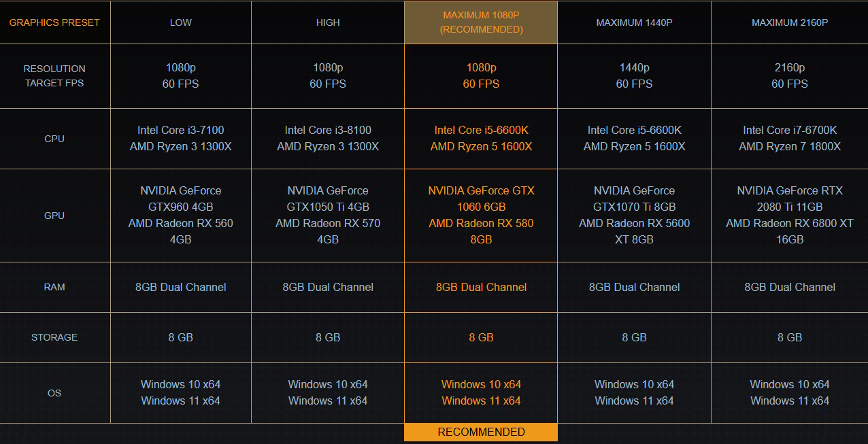Click the MAXIMUM 1440P 8 GB storage cell
The height and width of the screenshot is (444, 868).
pyautogui.click(x=634, y=337)
